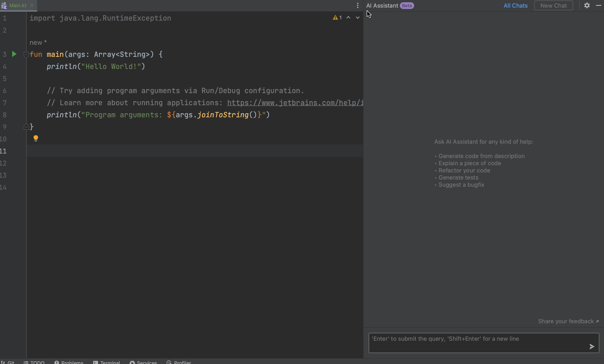
Task: Open editor tab options three-dot menu
Action: (x=357, y=5)
